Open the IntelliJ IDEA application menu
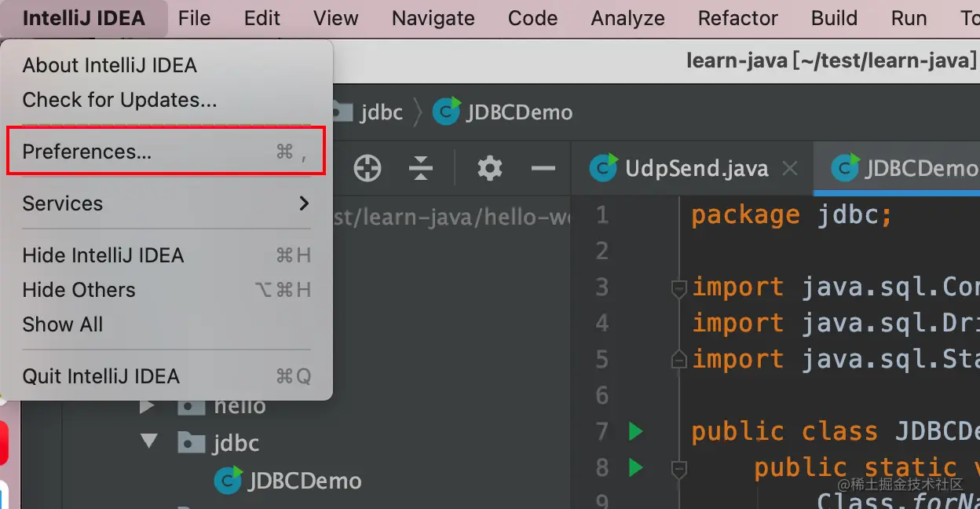Image resolution: width=980 pixels, height=509 pixels. coord(84,18)
